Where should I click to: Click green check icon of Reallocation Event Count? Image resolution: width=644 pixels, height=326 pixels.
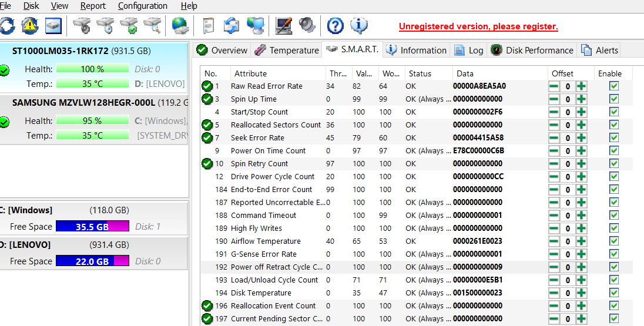207,306
